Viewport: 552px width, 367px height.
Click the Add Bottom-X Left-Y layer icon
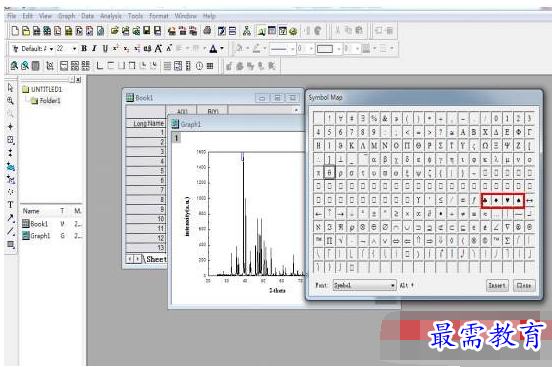coord(100,66)
